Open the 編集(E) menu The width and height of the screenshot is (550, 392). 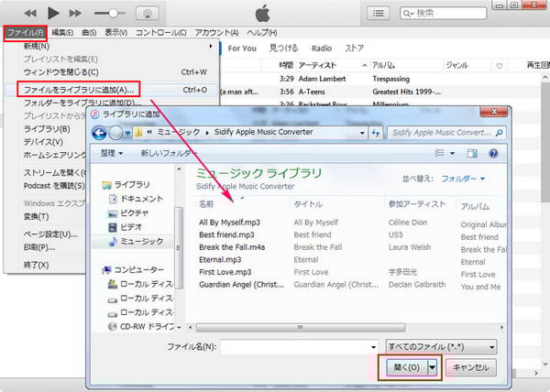pos(62,33)
